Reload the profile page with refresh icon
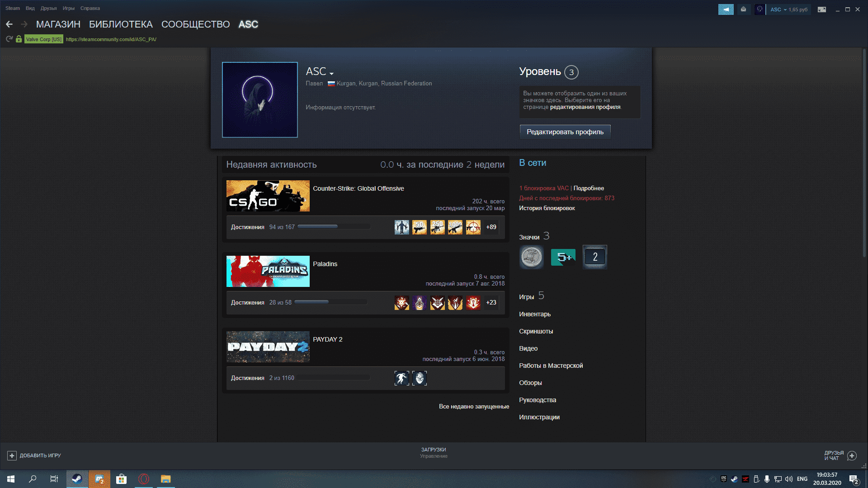 pos(9,39)
